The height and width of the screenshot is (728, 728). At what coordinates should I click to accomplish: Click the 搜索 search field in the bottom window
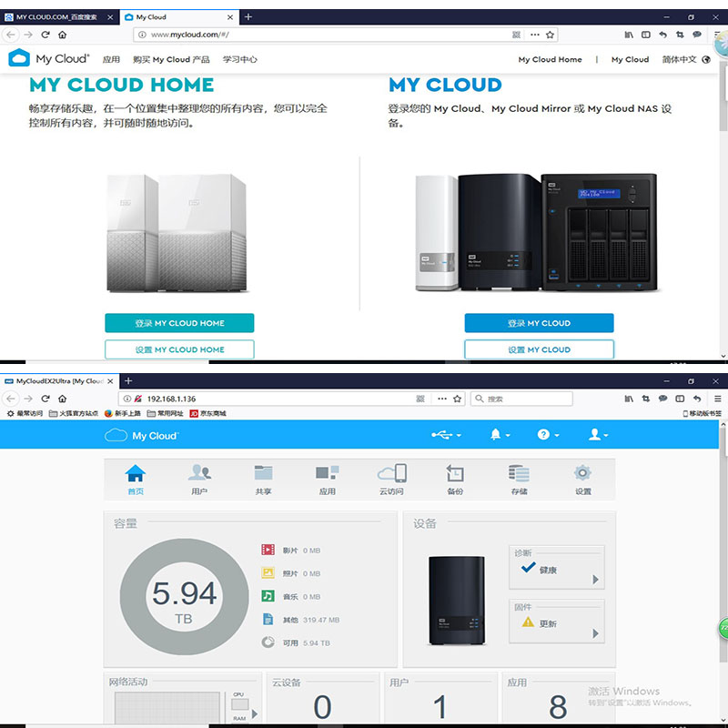(x=521, y=399)
